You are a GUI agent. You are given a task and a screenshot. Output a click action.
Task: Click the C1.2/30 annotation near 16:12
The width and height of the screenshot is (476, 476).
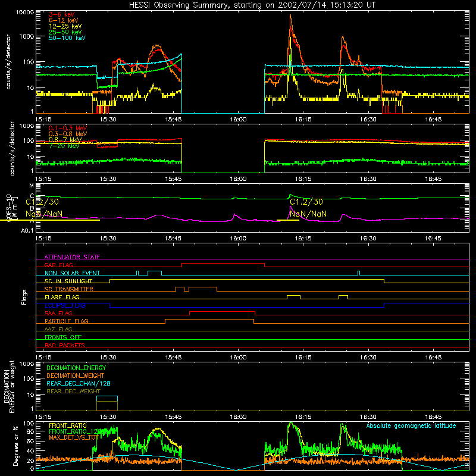(x=306, y=202)
